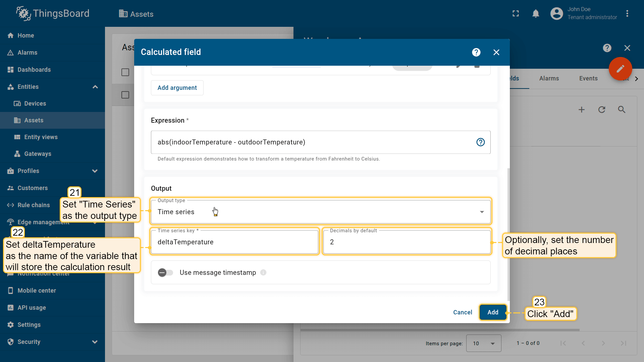Image resolution: width=644 pixels, height=362 pixels.
Task: Switch to the Events tab
Action: [x=588, y=78]
